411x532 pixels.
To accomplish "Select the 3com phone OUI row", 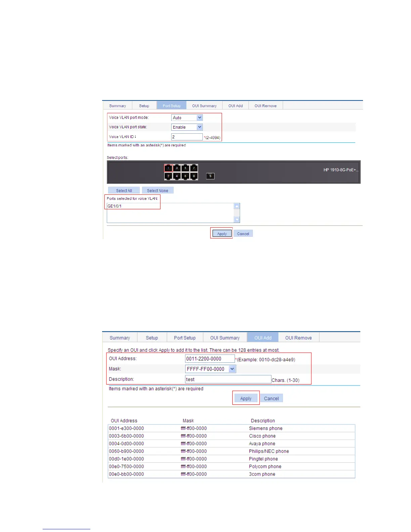I will 231,474.
